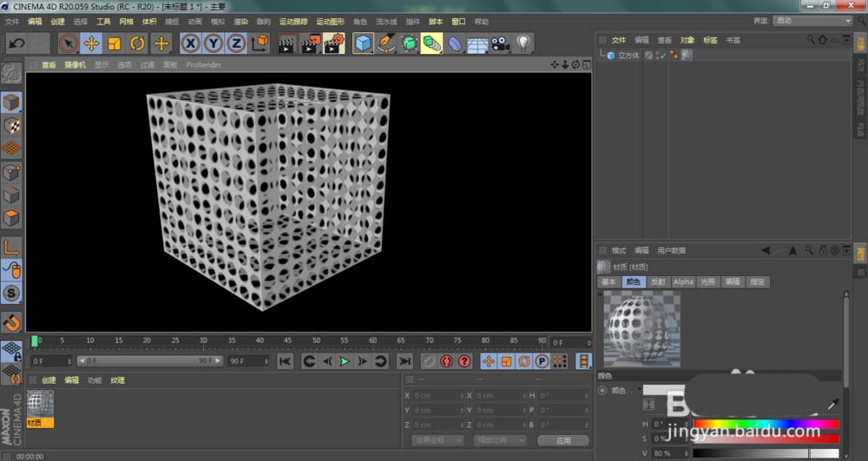The height and width of the screenshot is (461, 868).
Task: Click the 应用 apply button
Action: tap(563, 440)
